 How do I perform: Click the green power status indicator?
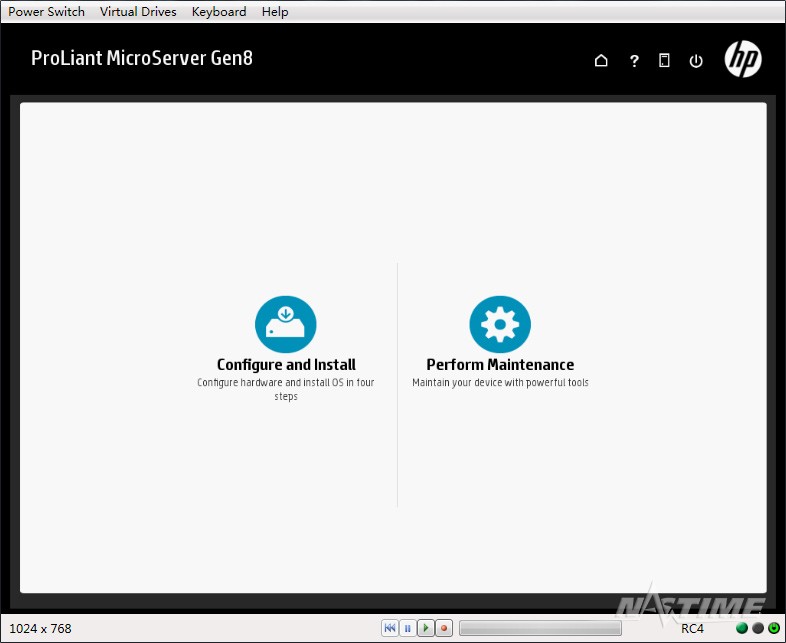point(774,628)
